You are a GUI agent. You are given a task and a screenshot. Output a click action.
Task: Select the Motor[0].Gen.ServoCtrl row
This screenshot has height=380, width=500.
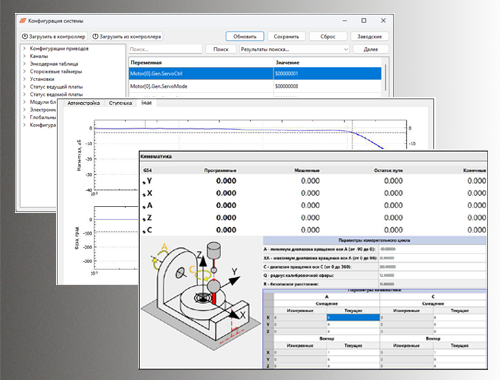click(255, 74)
